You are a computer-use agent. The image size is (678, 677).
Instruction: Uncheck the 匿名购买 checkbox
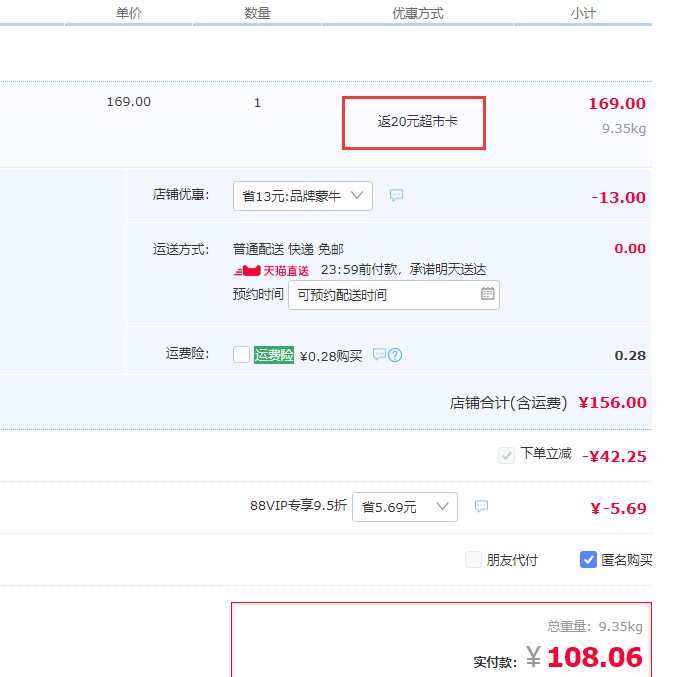(589, 560)
